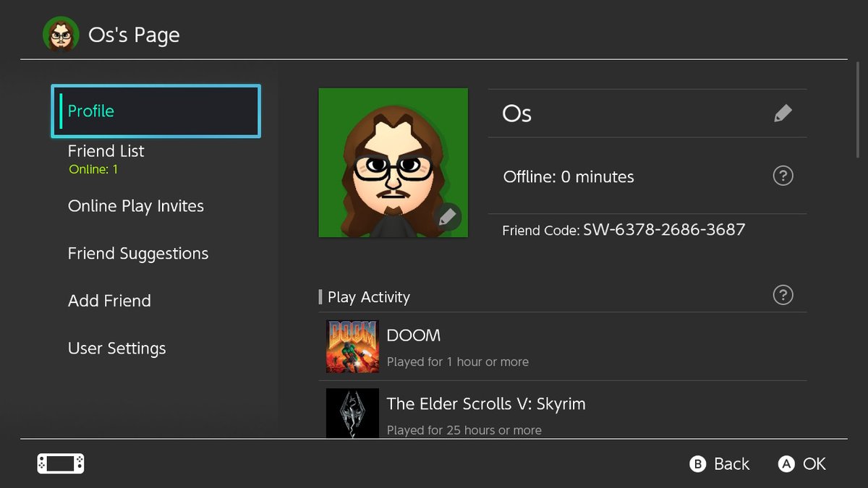Select The Elder Scrolls V: Skyrim title
Image resolution: width=868 pixels, height=488 pixels.
point(486,404)
